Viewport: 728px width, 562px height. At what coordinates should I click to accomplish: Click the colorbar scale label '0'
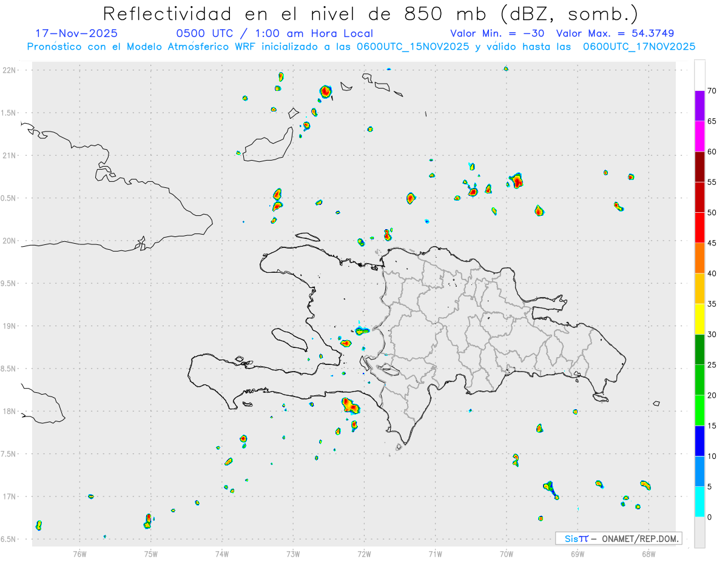711,517
